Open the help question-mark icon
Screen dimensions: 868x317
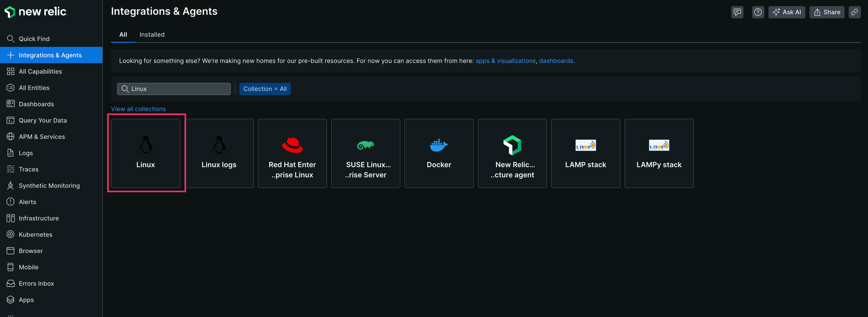758,12
